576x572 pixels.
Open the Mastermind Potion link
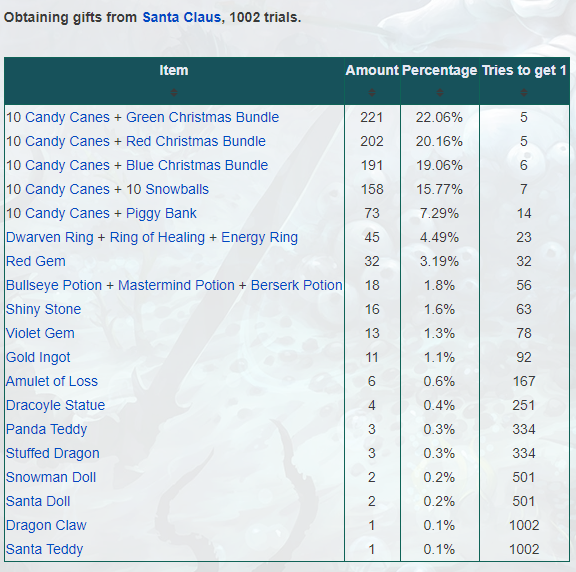click(176, 285)
